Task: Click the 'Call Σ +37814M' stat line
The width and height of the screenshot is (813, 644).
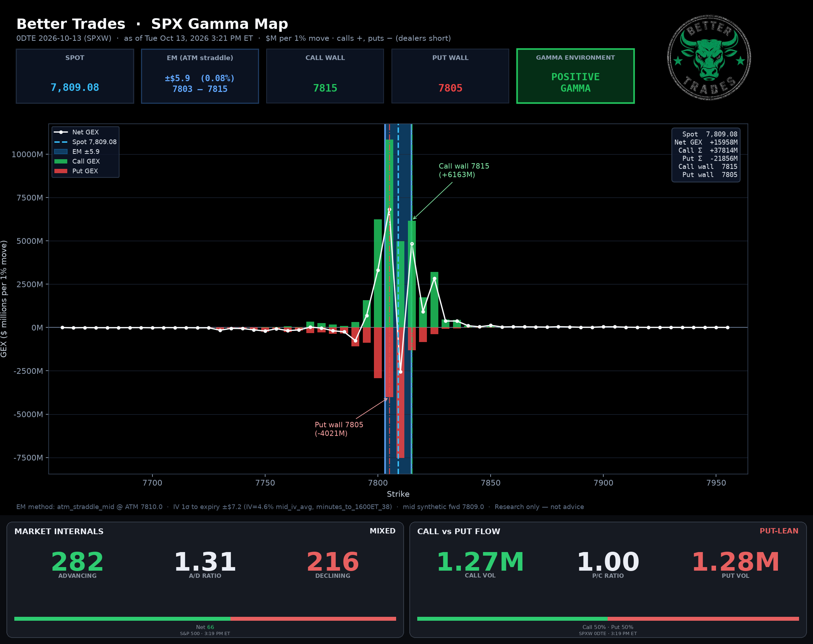Action: [x=708, y=150]
